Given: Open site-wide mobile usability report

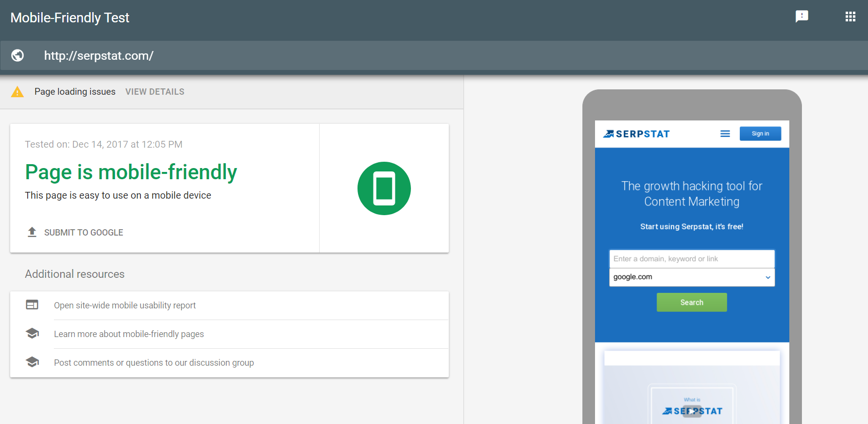Looking at the screenshot, I should (125, 305).
